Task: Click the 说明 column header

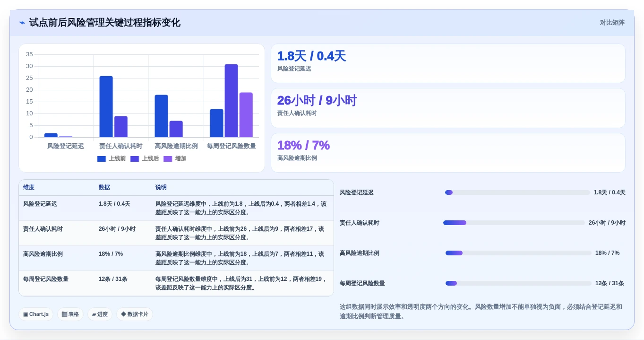Action: [161, 188]
